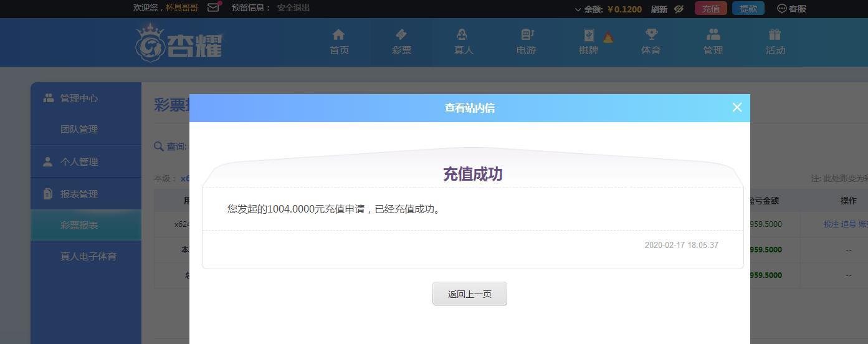Expand the balance dropdown chevron beside 余额

(x=578, y=9)
